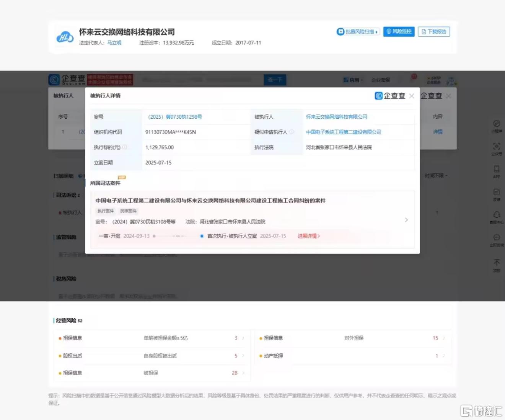Click 详情 link in the background list

[438, 132]
